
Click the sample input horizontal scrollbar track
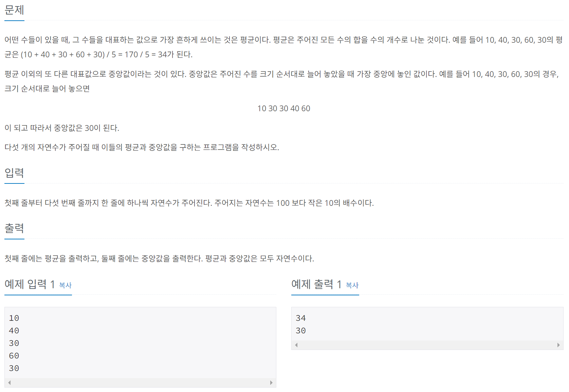pyautogui.click(x=140, y=383)
